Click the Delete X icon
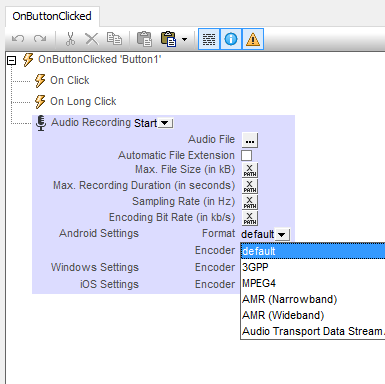The height and width of the screenshot is (384, 385). (92, 39)
